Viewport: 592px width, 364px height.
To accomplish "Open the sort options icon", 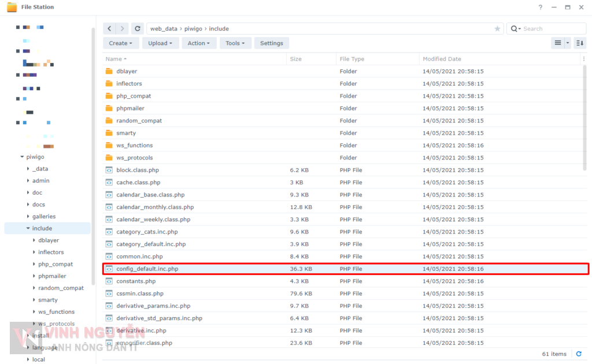I will click(580, 43).
